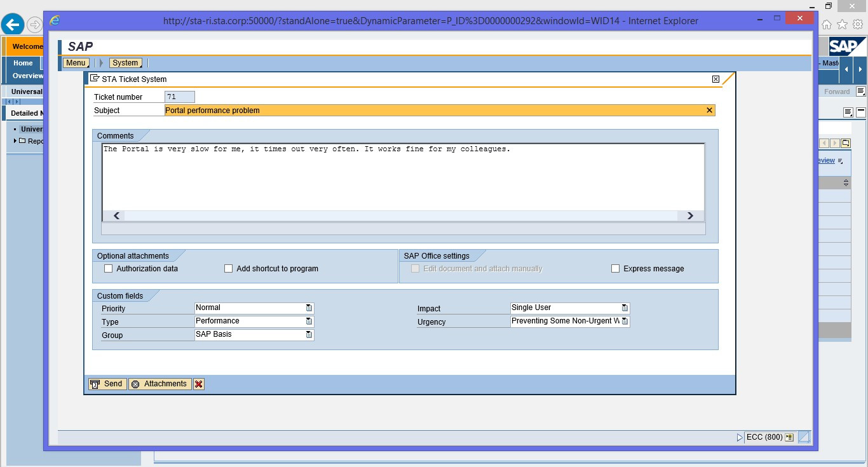Select the Welcome tab in the portal window

[27, 46]
